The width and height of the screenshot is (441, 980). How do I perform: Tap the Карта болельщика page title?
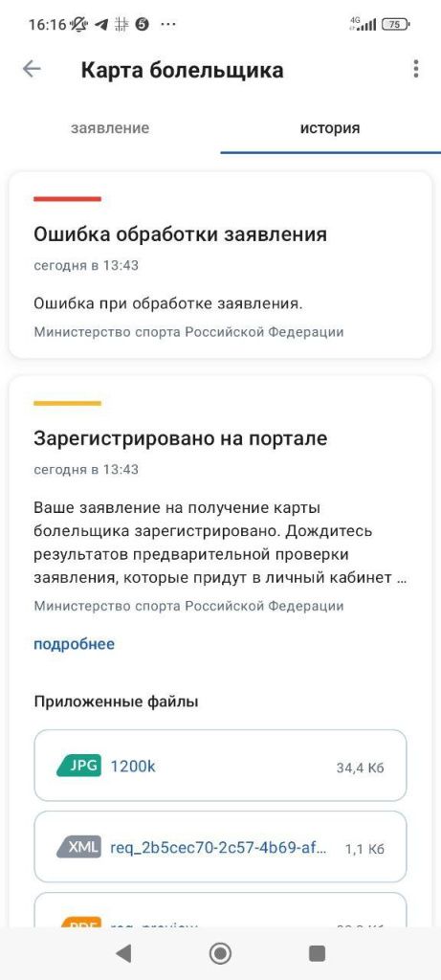[183, 70]
